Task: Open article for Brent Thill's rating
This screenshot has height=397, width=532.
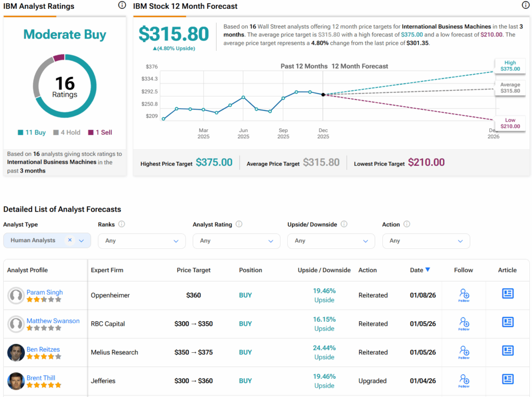Action: tap(508, 379)
